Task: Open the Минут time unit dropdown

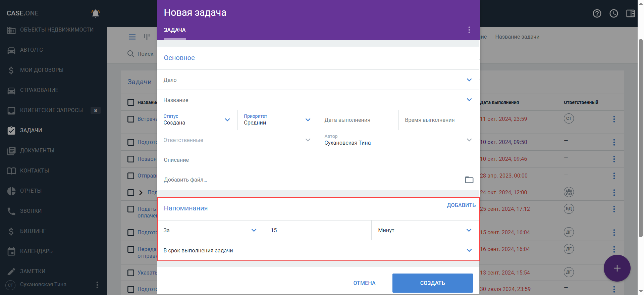Action: 469,230
